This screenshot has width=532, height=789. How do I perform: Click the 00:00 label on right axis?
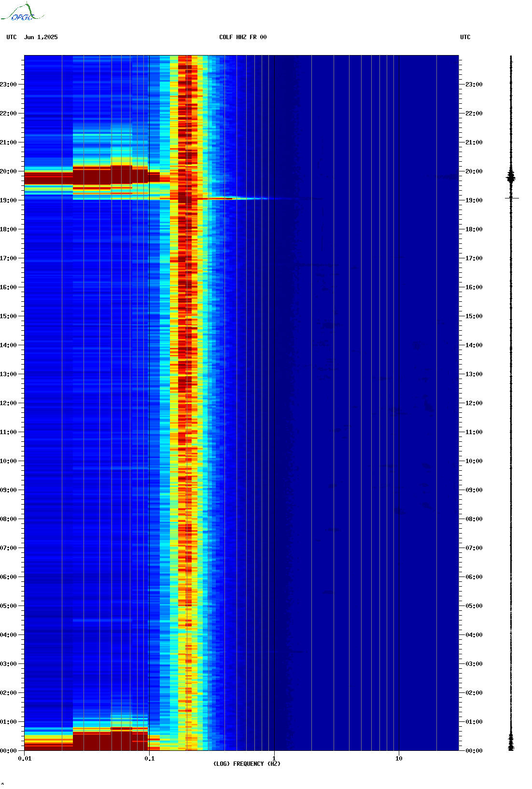tap(474, 751)
